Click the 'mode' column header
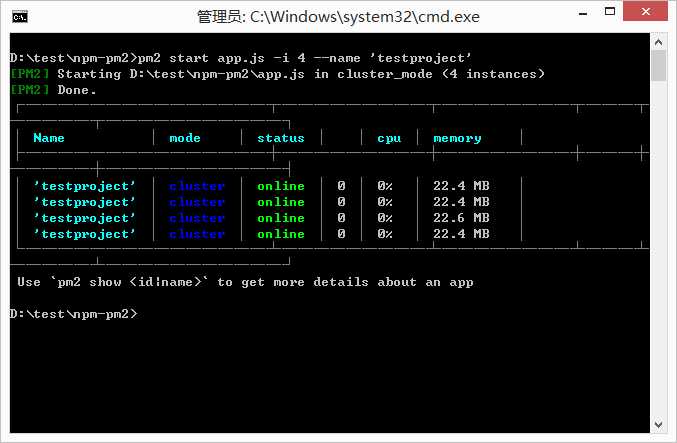This screenshot has height=443, width=677. [x=185, y=138]
